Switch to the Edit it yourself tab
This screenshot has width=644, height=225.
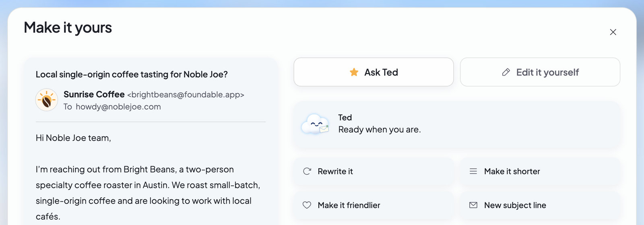(x=540, y=72)
